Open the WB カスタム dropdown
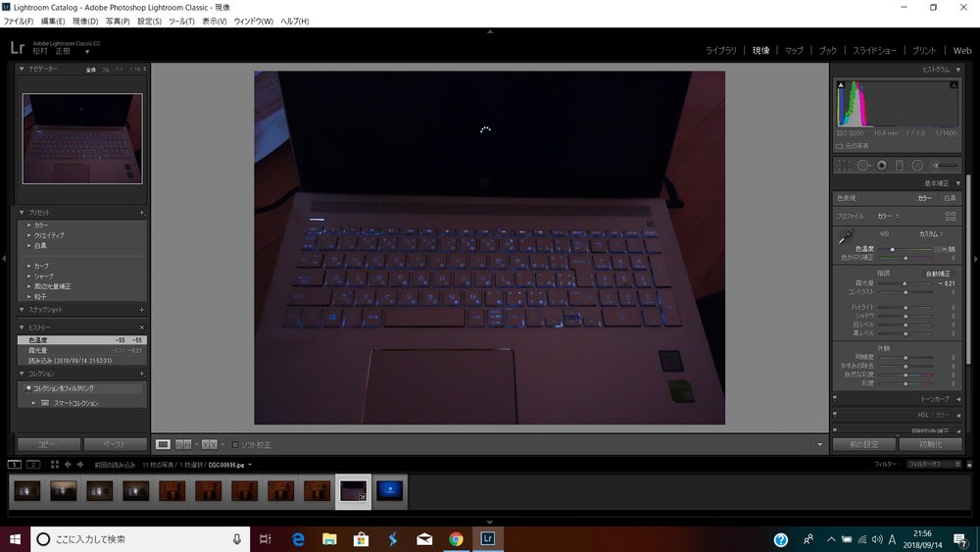The image size is (980, 552). [931, 233]
